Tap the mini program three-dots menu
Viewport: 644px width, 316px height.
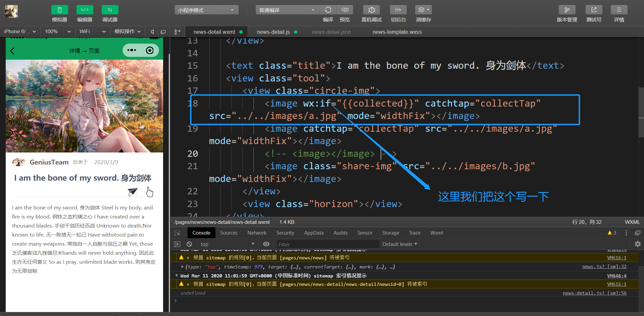pyautogui.click(x=132, y=50)
